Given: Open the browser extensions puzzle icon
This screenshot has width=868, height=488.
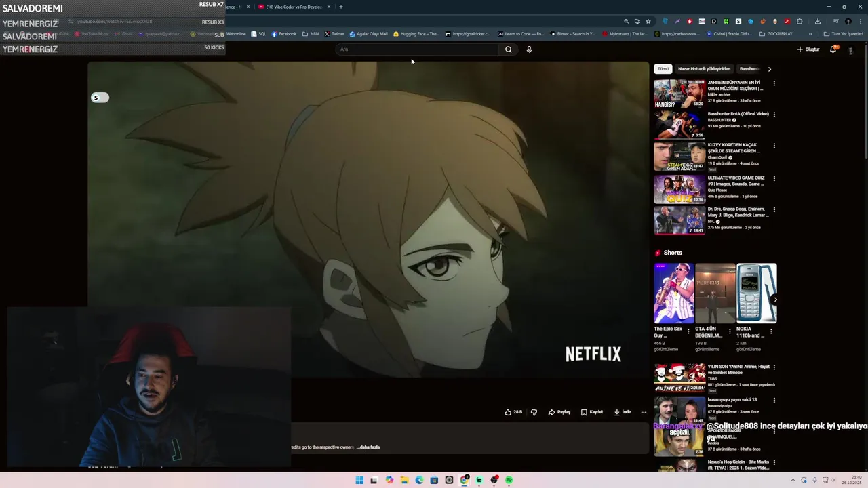Looking at the screenshot, I should (800, 21).
